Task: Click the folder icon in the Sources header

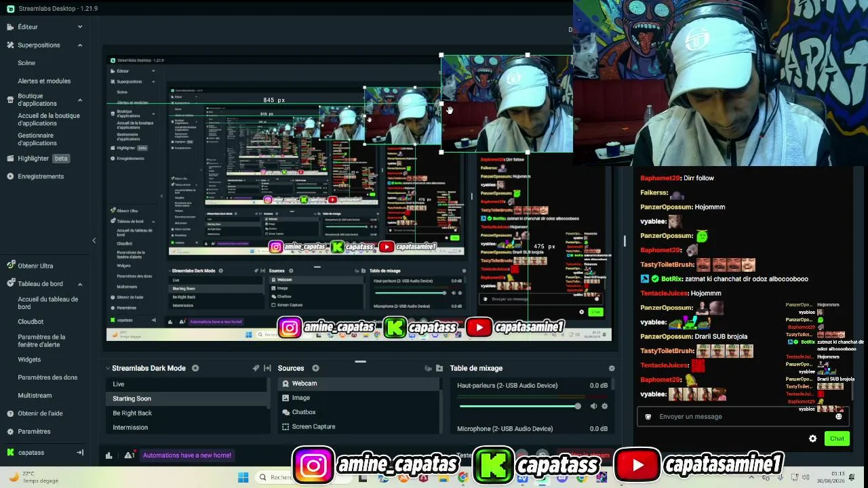Action: [439, 368]
